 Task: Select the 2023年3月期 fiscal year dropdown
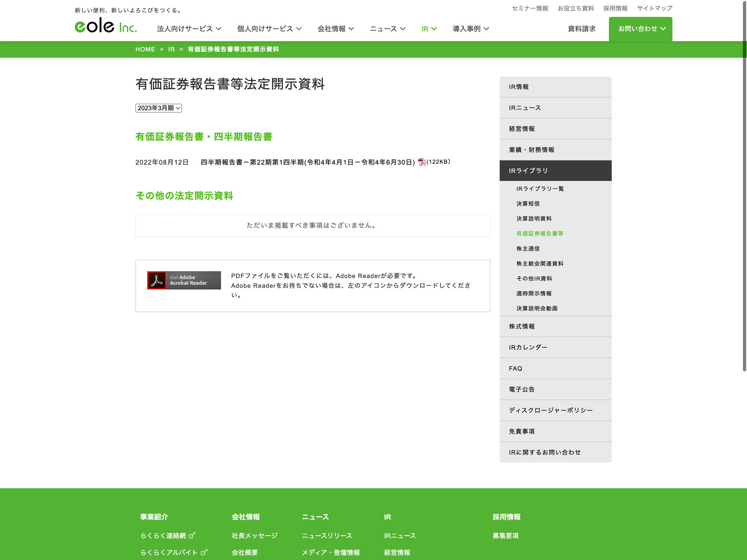(159, 108)
